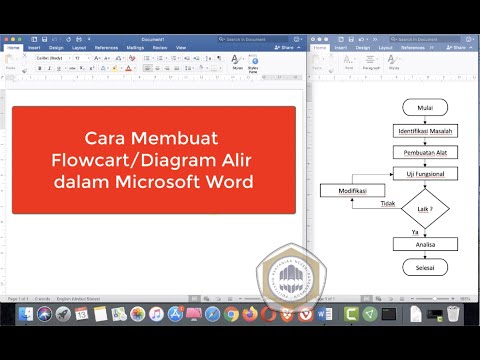The image size is (480, 360).
Task: Toggle Underline formatting in left window
Action: click(x=59, y=68)
